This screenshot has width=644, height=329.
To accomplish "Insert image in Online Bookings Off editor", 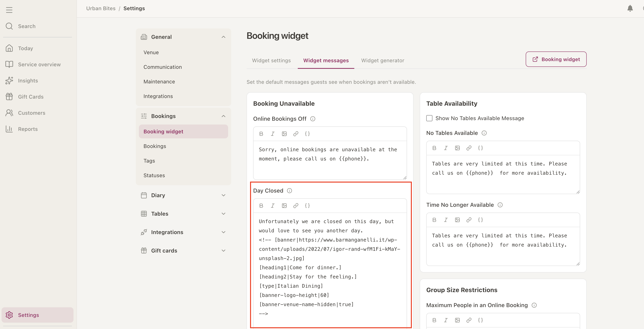I will [284, 134].
